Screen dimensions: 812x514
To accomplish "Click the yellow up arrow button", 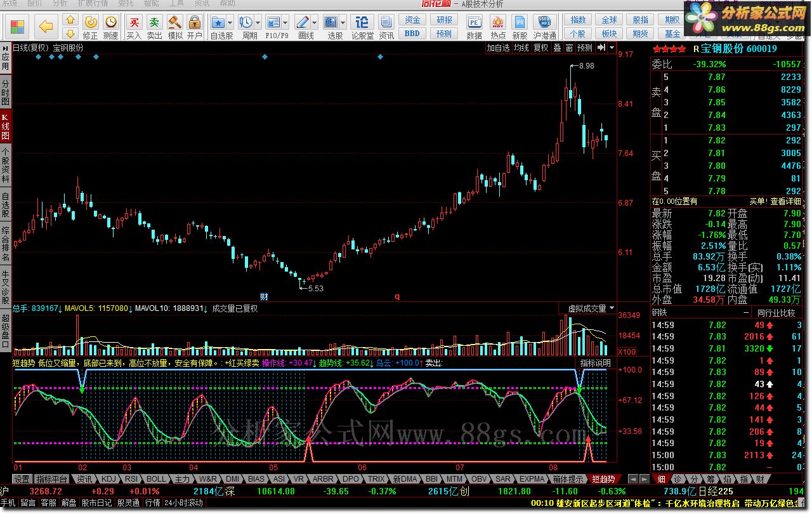I will [x=71, y=21].
